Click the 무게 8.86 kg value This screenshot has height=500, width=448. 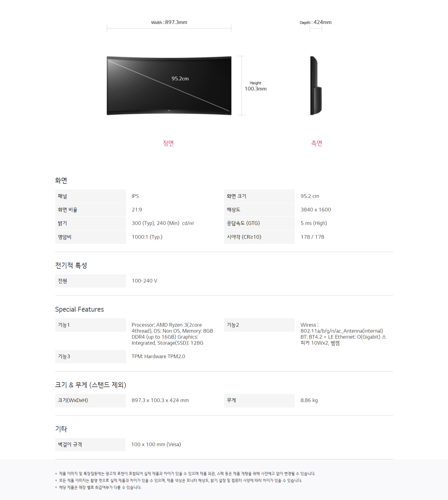point(309,400)
